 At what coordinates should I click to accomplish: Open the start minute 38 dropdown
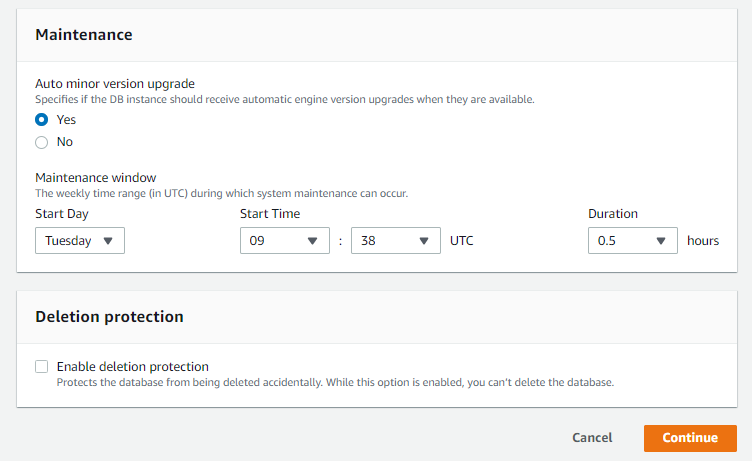click(396, 240)
